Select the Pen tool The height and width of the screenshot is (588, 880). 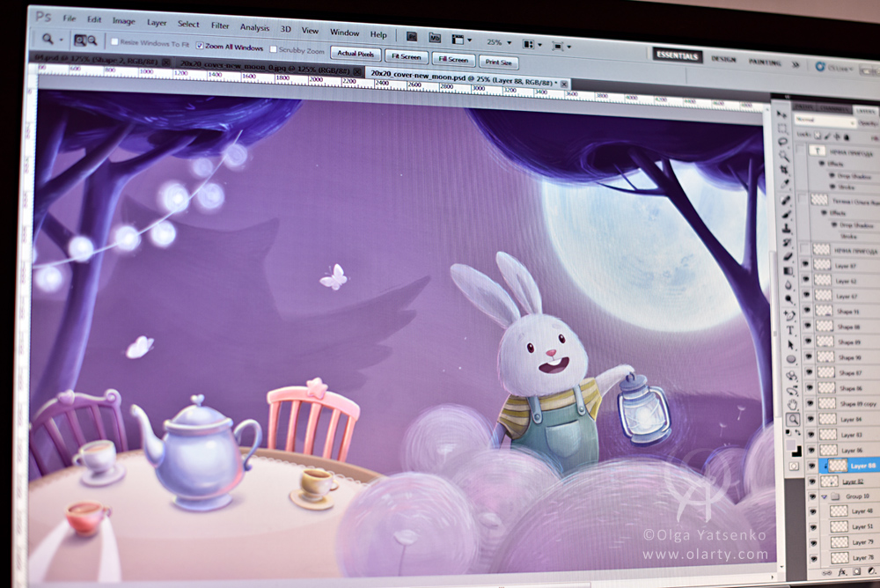(x=789, y=316)
